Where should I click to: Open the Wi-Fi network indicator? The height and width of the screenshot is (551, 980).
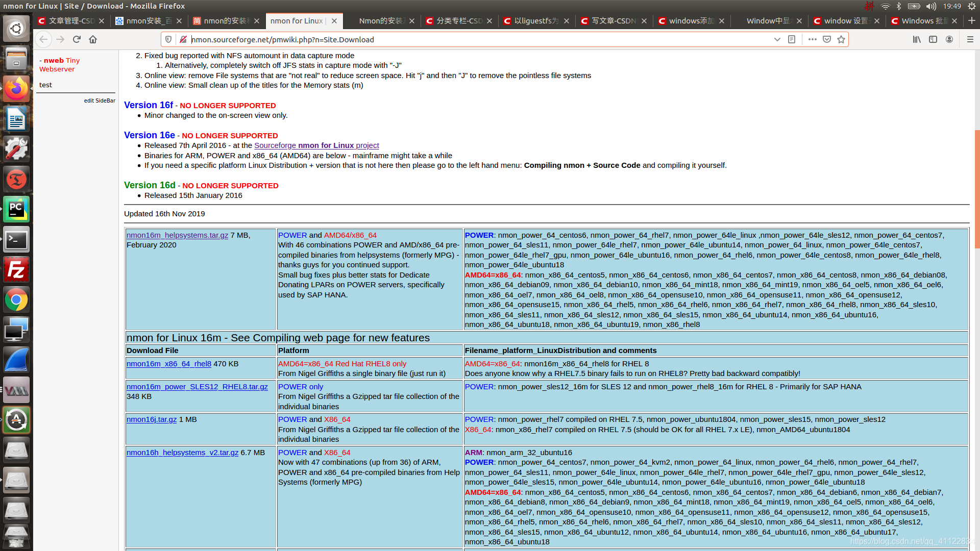(885, 6)
